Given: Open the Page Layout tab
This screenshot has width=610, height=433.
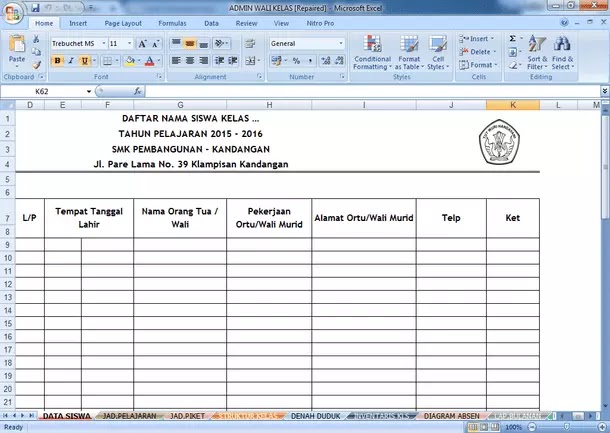Looking at the screenshot, I should click(x=123, y=23).
